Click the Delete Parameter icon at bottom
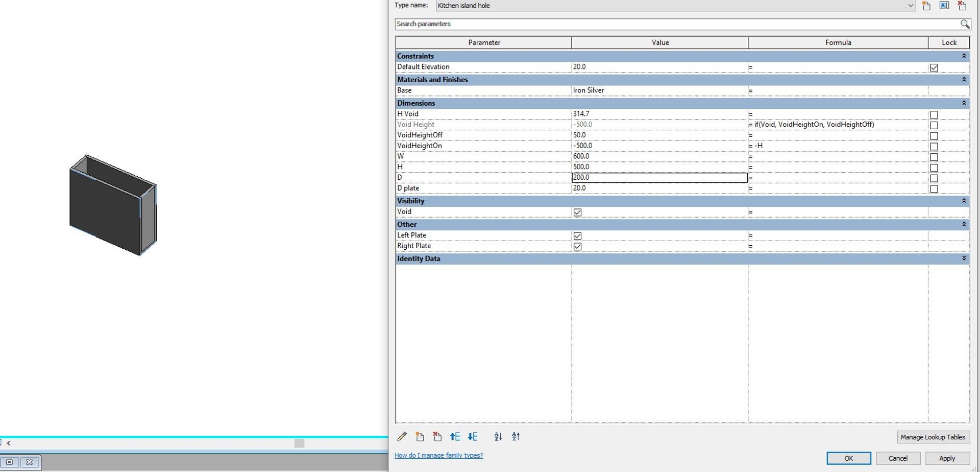This screenshot has height=472, width=980. point(437,436)
